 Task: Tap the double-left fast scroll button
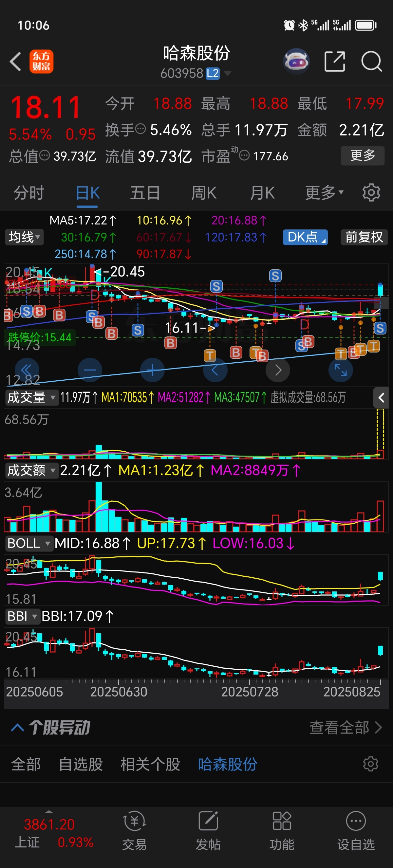coord(27,370)
